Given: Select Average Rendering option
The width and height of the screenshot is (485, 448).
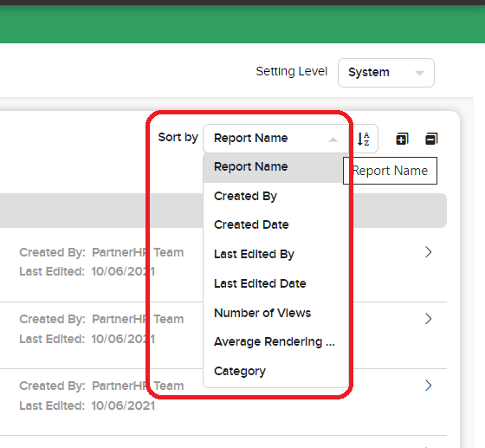Looking at the screenshot, I should (x=275, y=342).
